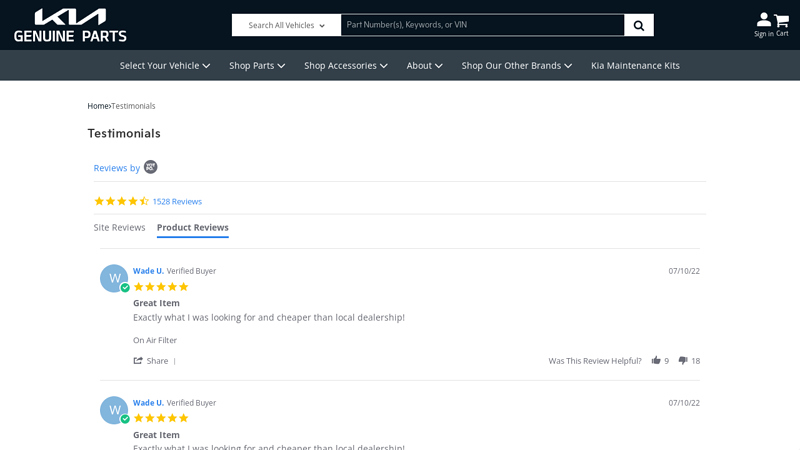Open the Search All Vehicles dropdown
This screenshot has width=800, height=450.
coord(286,25)
